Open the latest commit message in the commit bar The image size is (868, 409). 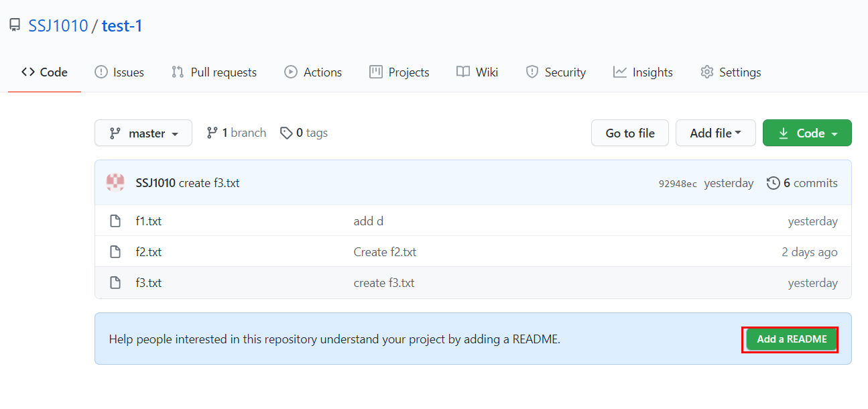(x=209, y=183)
